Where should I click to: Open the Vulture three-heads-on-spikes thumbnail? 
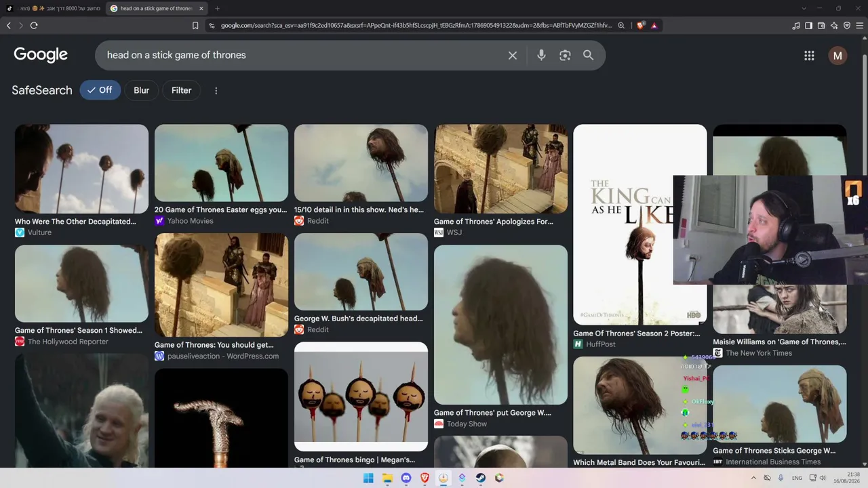tap(81, 169)
